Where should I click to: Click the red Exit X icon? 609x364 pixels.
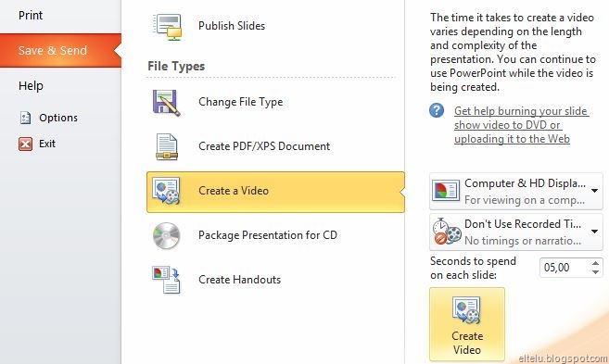[25, 144]
